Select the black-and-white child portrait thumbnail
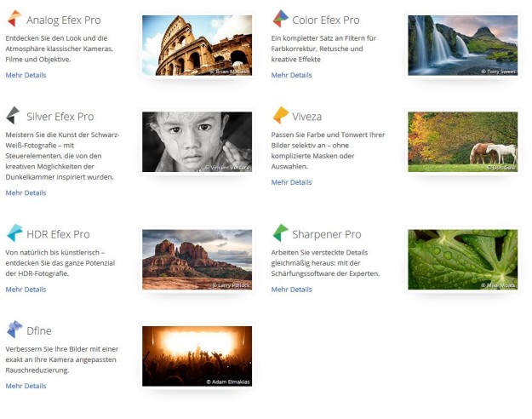 [197, 142]
